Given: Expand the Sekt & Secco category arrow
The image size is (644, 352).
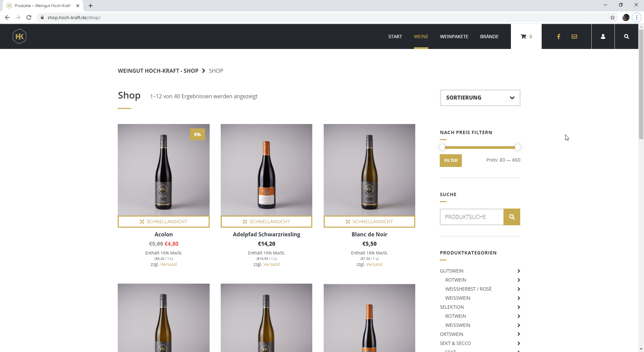Looking at the screenshot, I should pos(519,343).
